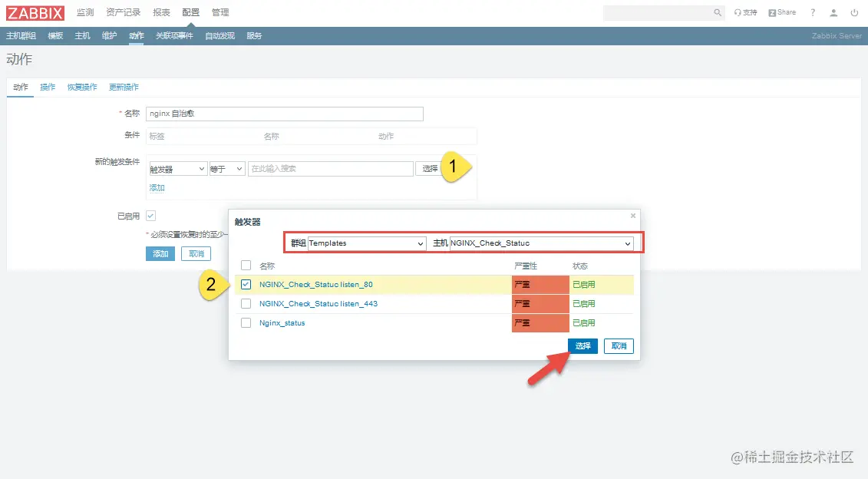Image resolution: width=868 pixels, height=479 pixels.
Task: Open the 主机 NGINX_Check_Statuc dropdown
Action: (541, 243)
